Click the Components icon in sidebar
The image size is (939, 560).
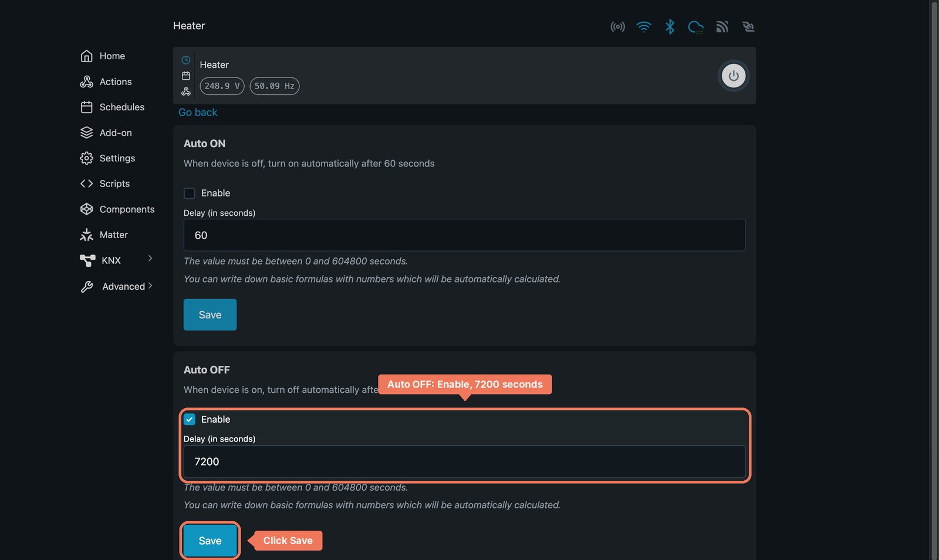tap(87, 209)
